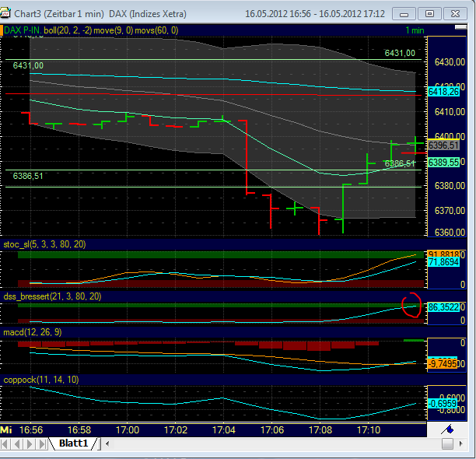This screenshot has width=476, height=459.
Task: Click the date range in the title bar
Action: 315,14
